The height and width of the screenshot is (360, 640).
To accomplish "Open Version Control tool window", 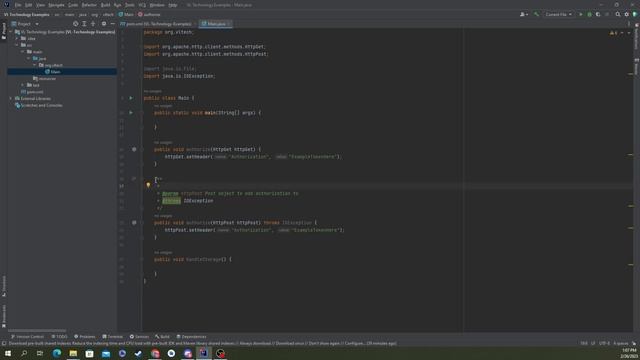I will coord(27,337).
